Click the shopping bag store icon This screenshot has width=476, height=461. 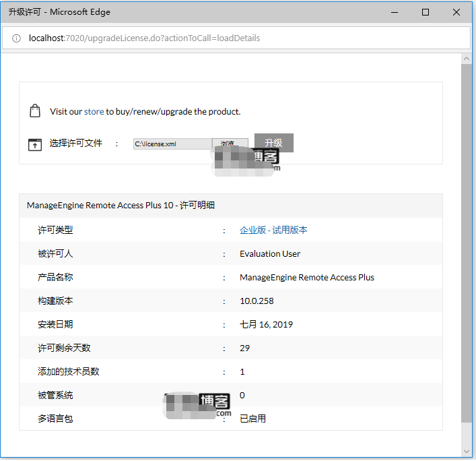pos(35,111)
